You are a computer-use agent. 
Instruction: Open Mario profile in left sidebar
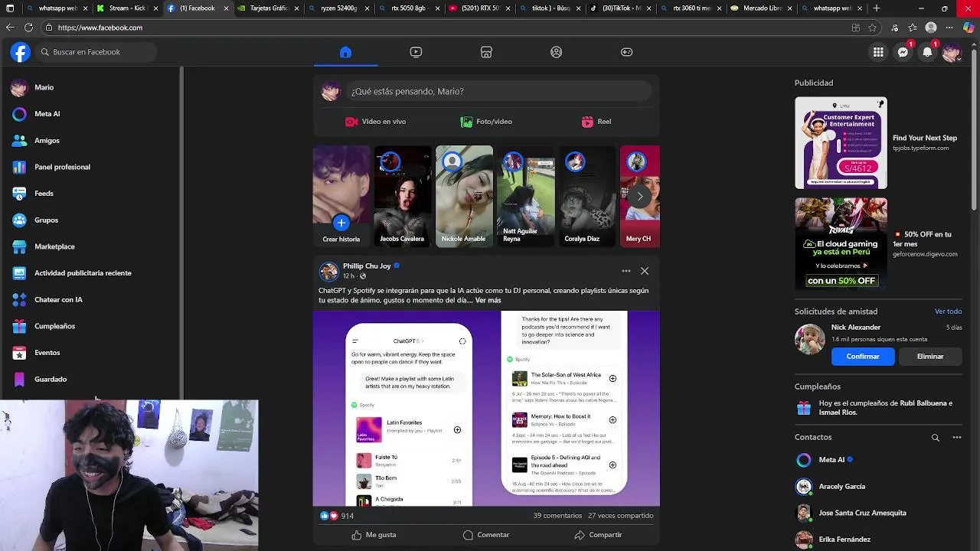(92, 87)
